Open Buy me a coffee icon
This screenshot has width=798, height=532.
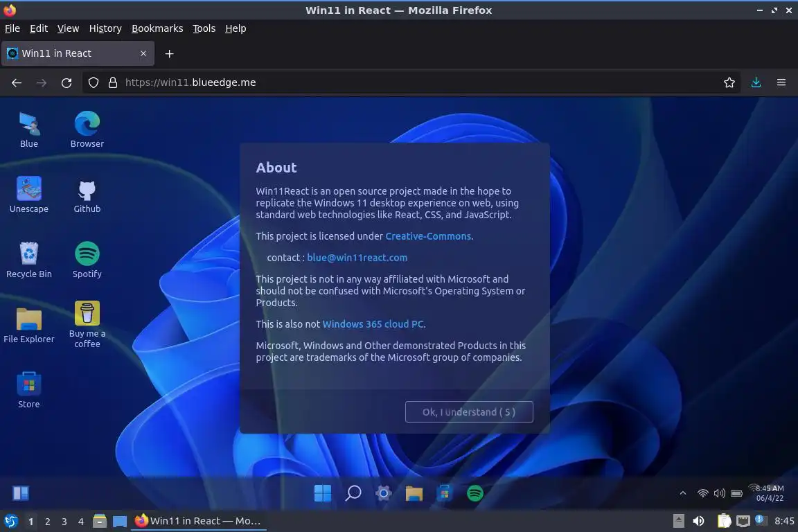pos(87,325)
